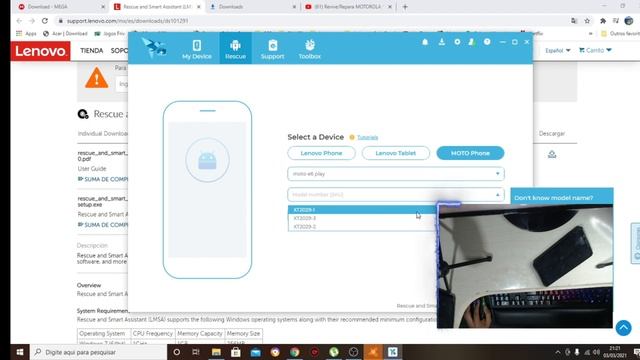Click the feedback icon beside settings gear

[x=472, y=42]
